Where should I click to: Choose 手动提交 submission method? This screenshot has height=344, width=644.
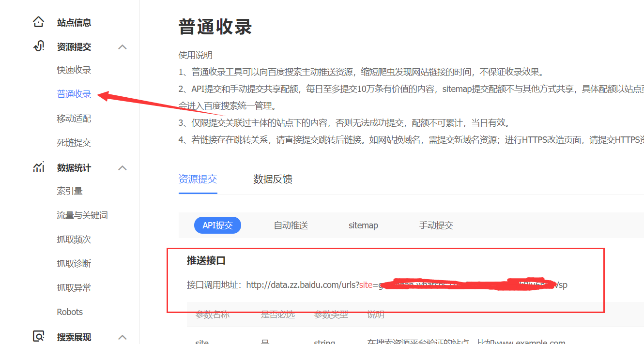(x=436, y=225)
